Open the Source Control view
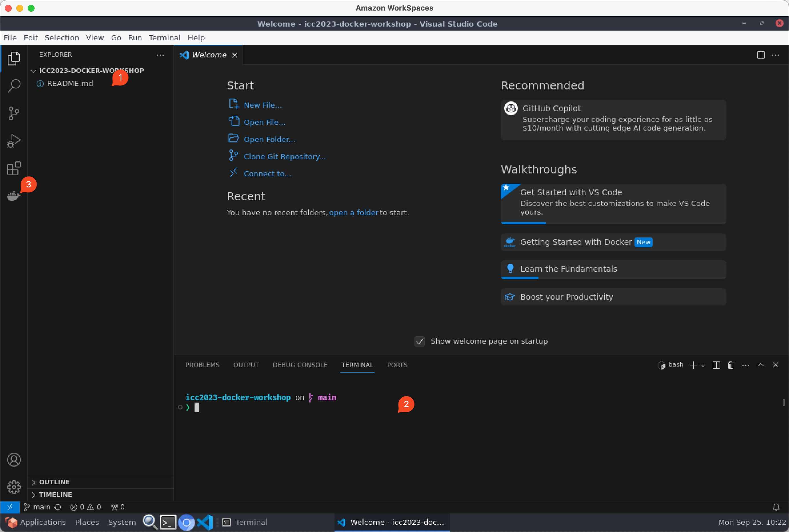Viewport: 789px width, 532px height. [x=13, y=113]
